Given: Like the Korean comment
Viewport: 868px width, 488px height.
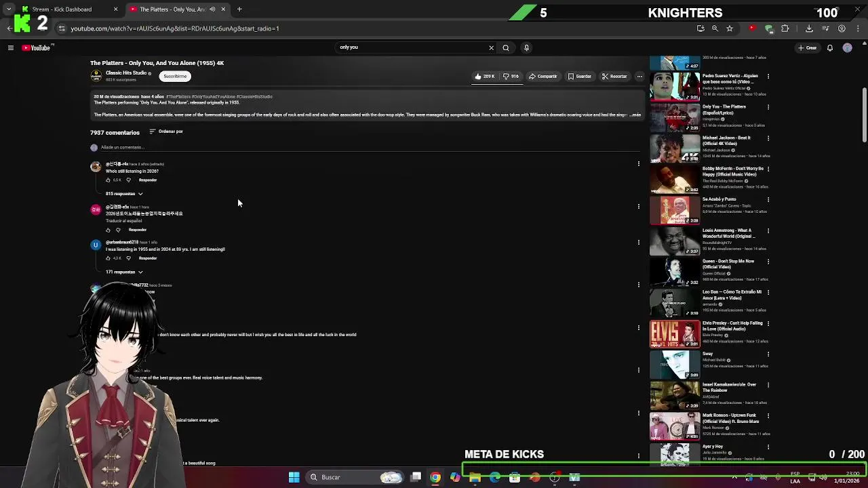Looking at the screenshot, I should coord(108,230).
